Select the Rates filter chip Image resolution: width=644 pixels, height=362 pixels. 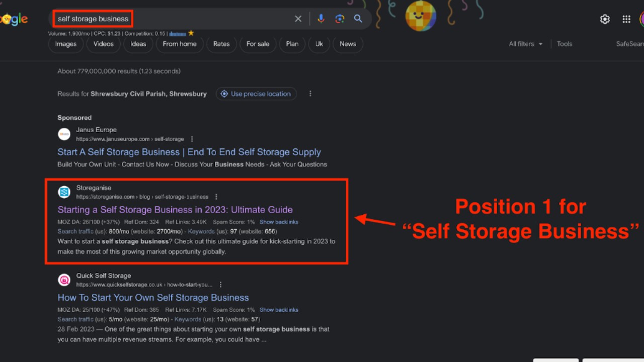[221, 44]
